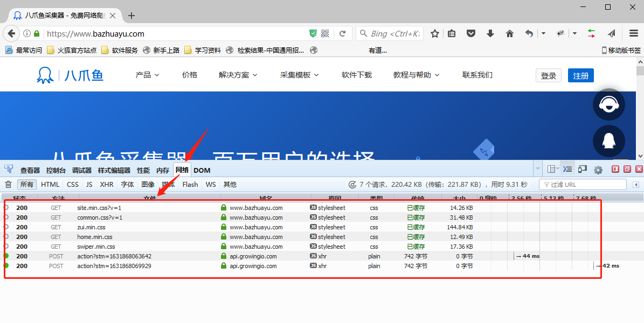Filter requests by CSS
The image size is (644, 323).
tap(73, 185)
